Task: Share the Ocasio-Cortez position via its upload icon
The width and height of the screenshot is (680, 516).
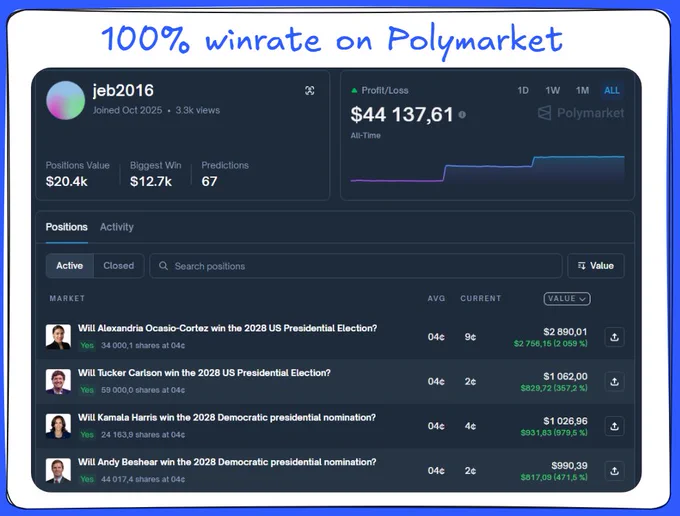Action: [615, 337]
